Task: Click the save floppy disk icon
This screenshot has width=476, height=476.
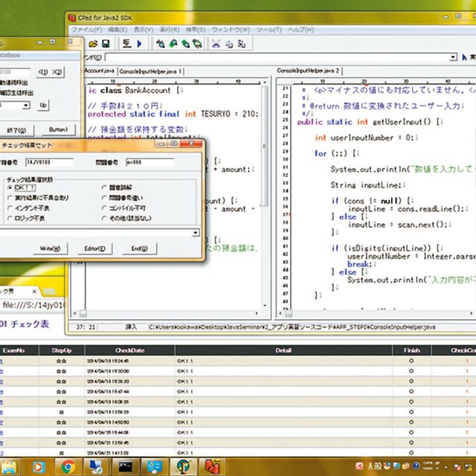Action: tap(106, 43)
